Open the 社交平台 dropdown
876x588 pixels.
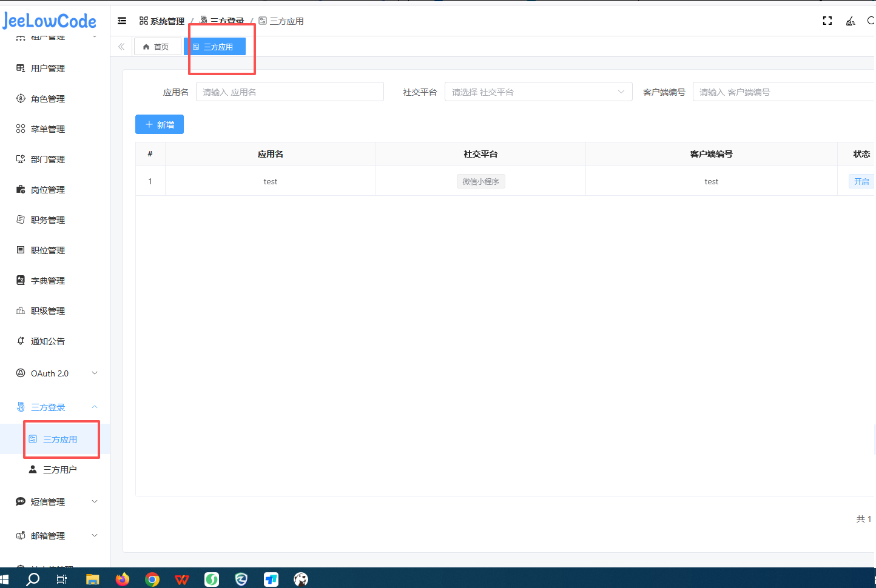(x=538, y=92)
